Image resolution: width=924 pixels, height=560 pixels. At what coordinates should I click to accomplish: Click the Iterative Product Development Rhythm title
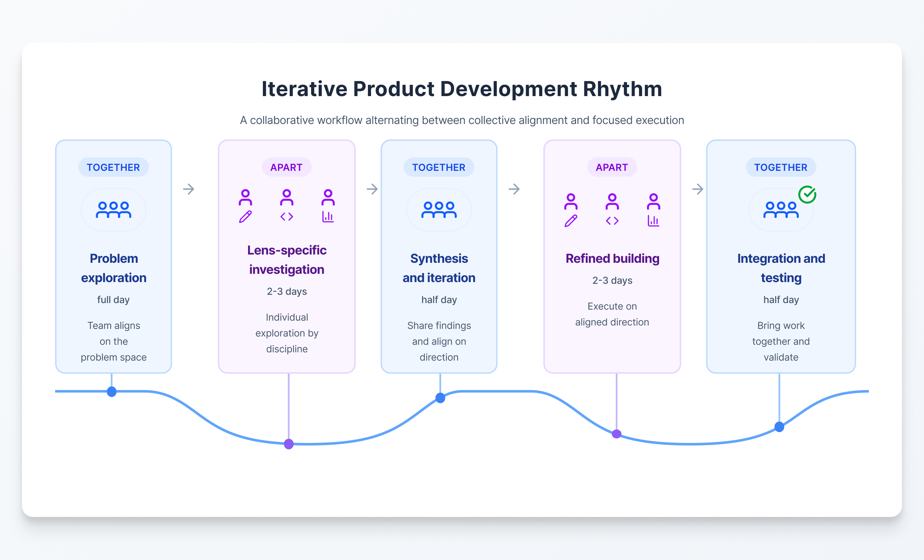click(462, 89)
